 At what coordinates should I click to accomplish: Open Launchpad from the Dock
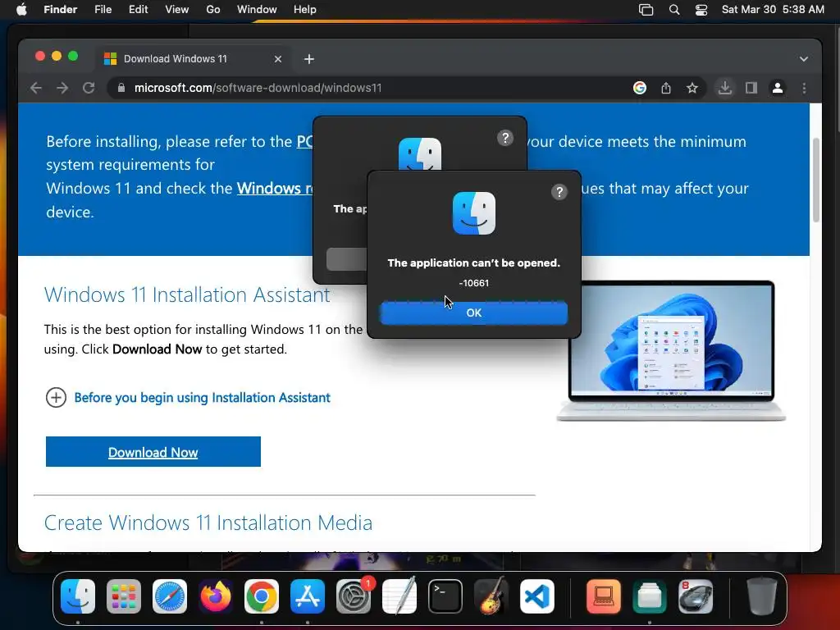coord(124,596)
